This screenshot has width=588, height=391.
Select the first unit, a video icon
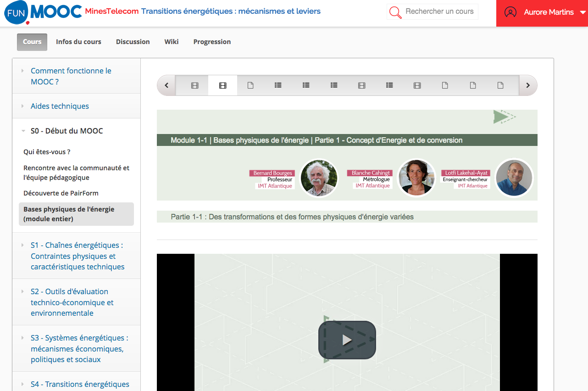click(194, 85)
